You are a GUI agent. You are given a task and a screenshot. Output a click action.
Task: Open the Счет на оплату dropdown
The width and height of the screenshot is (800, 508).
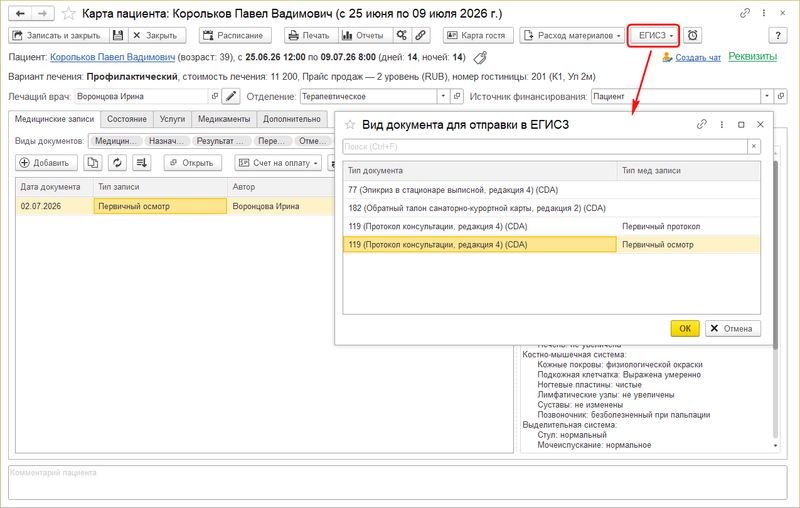278,163
